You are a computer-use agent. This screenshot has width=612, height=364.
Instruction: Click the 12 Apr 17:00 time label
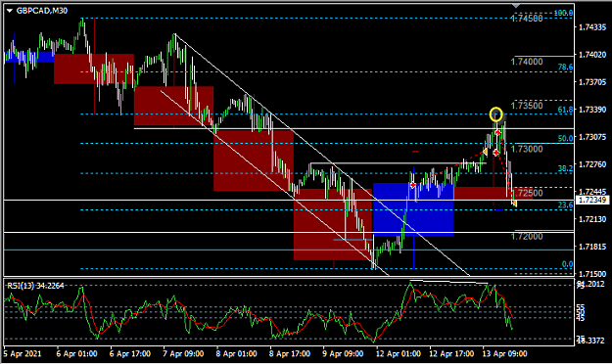[x=451, y=354]
